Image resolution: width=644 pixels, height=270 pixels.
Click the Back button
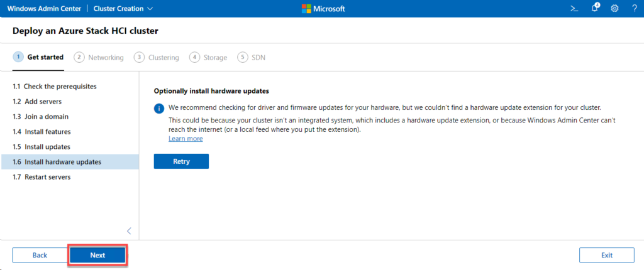tap(40, 255)
